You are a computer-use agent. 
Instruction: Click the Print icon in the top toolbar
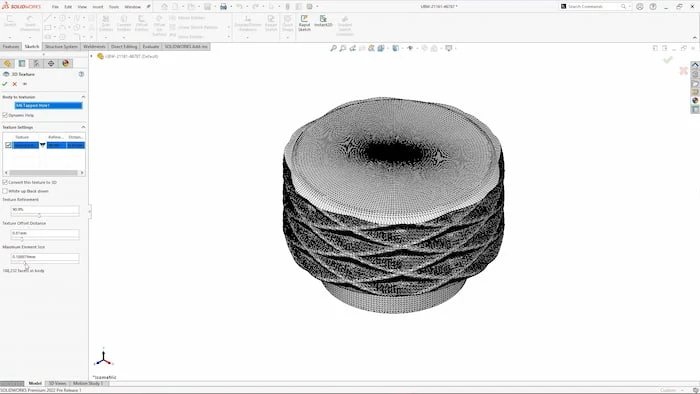223,7
